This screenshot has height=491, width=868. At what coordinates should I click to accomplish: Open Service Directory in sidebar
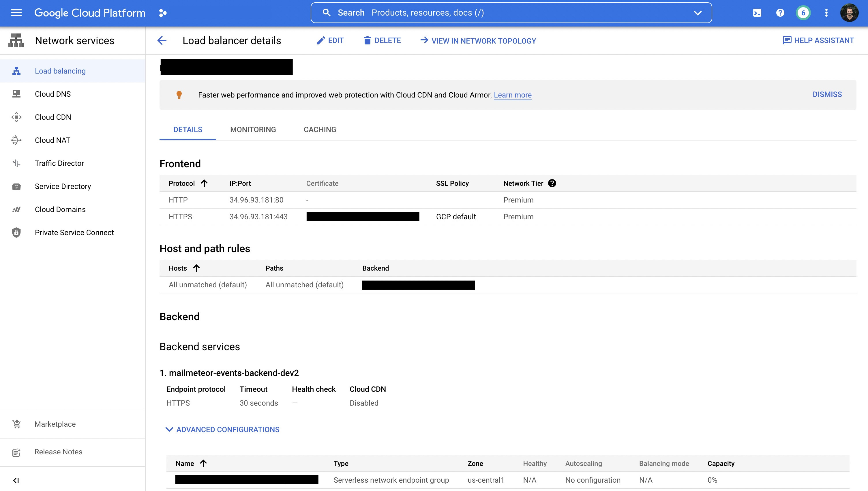tap(63, 186)
